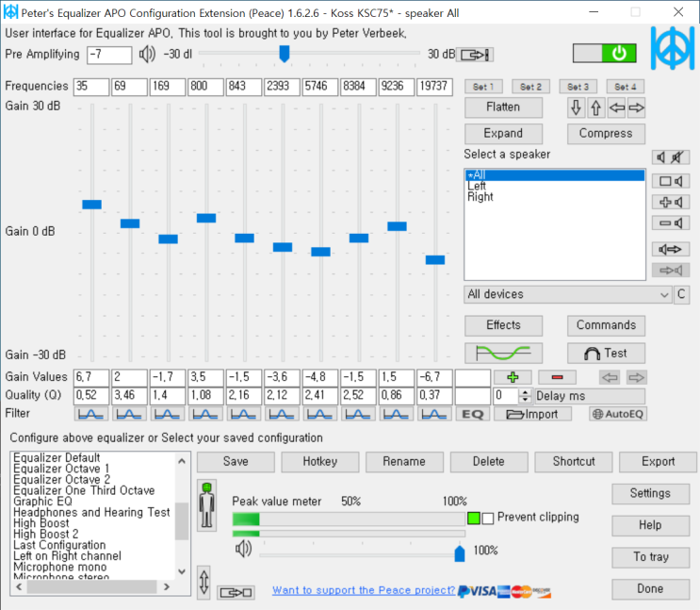Click the 19737 Hz gain slider handle
Screen dimensions: 700x610
point(435,259)
